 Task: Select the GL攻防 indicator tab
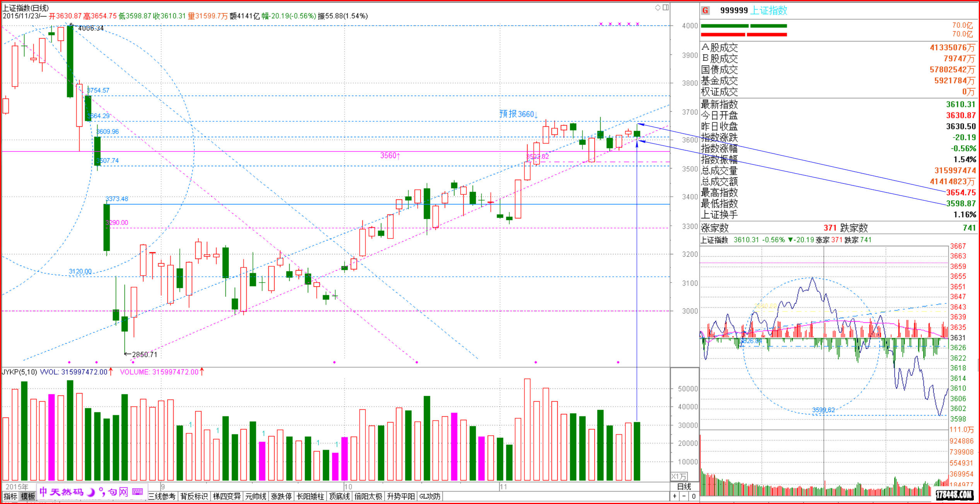[430, 496]
